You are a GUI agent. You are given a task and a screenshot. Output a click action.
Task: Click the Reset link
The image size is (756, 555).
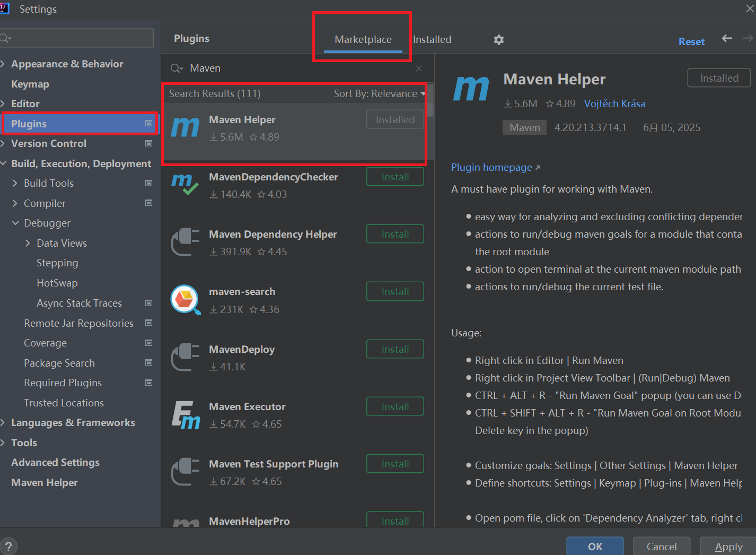tap(691, 41)
